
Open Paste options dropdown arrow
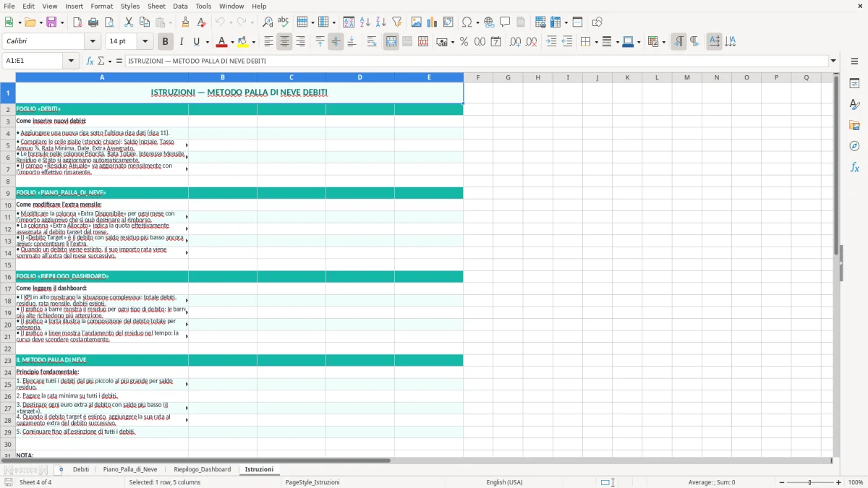coord(171,22)
